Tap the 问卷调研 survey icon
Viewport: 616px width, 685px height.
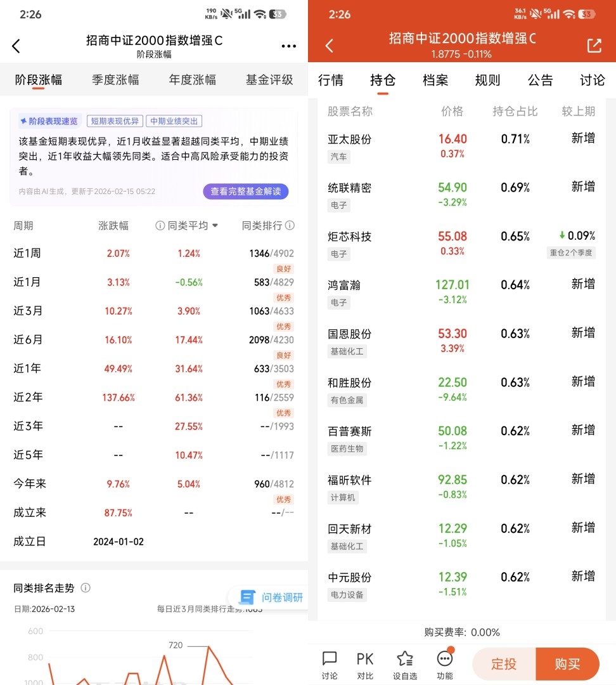pos(247,597)
